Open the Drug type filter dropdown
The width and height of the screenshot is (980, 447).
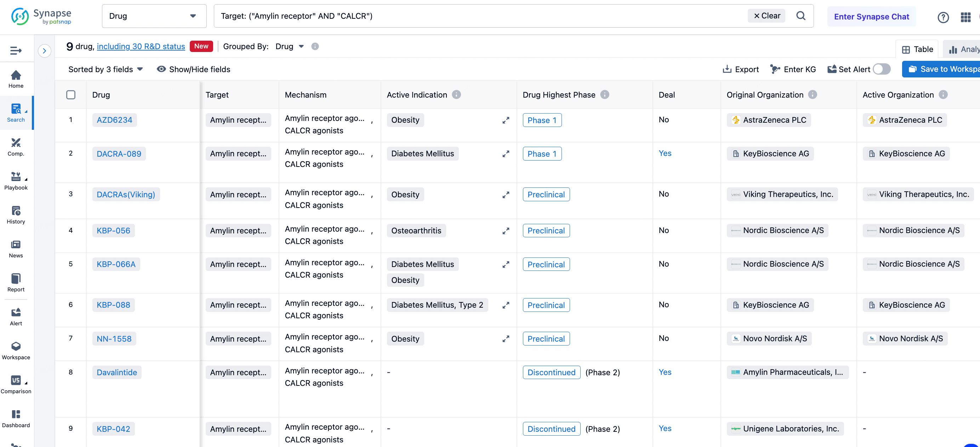(x=154, y=16)
